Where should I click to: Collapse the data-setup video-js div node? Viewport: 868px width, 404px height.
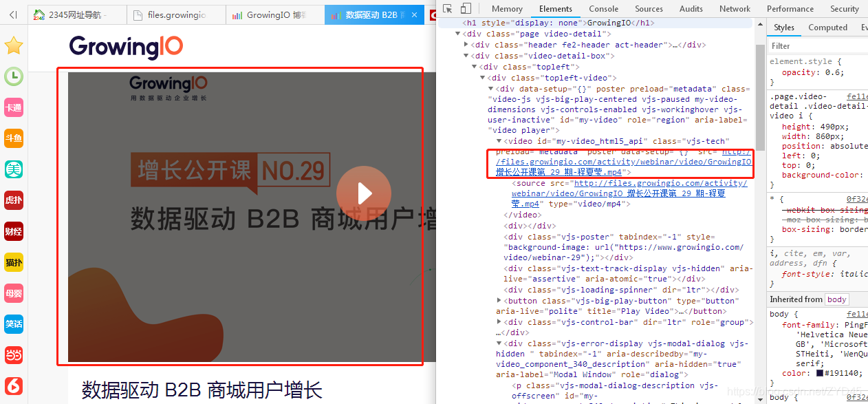pyautogui.click(x=490, y=89)
